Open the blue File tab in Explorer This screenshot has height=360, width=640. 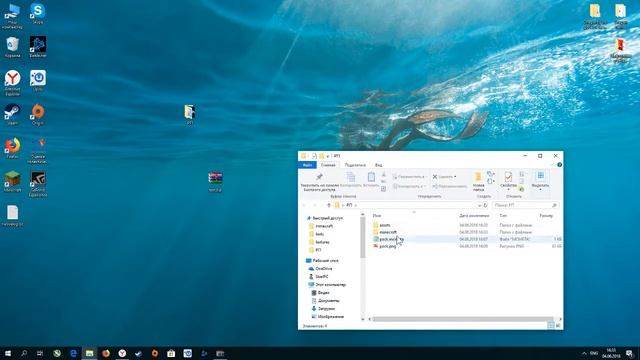(x=307, y=165)
